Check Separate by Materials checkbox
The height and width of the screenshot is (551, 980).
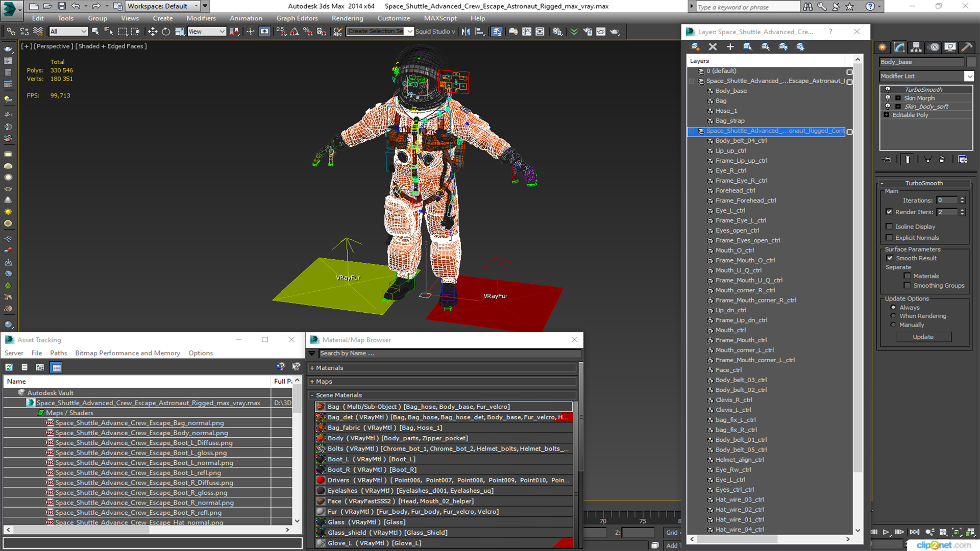907,276
